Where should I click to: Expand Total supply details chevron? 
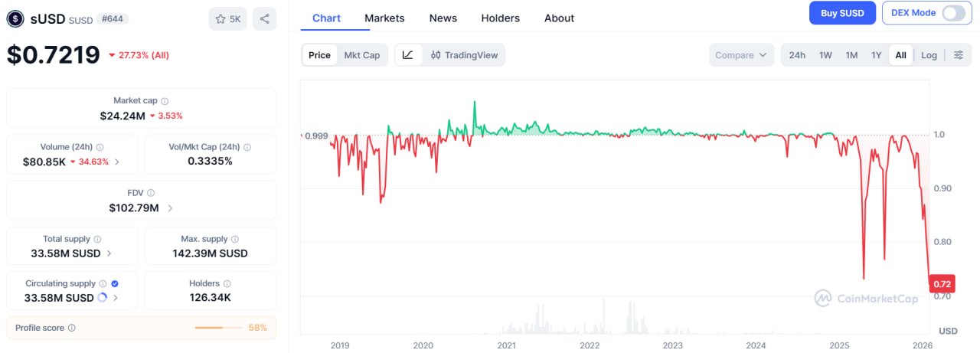[109, 253]
